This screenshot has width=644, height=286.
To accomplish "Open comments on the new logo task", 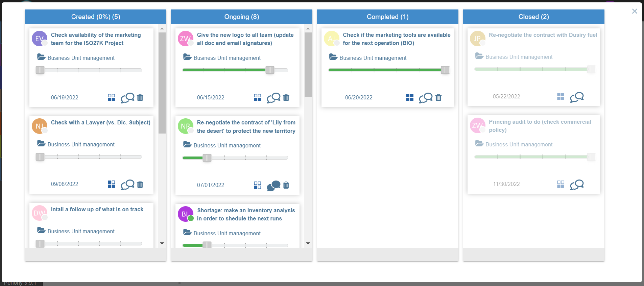I will (273, 98).
